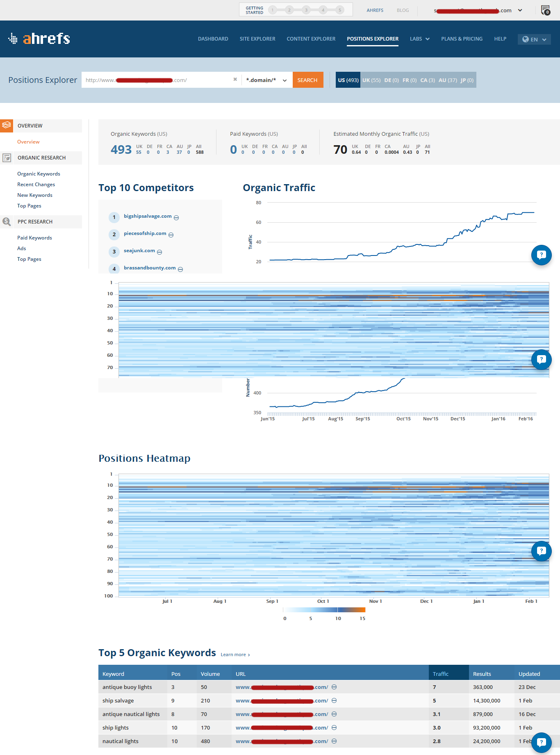Open Content Explorer from navigation
Image resolution: width=560 pixels, height=755 pixels.
click(x=311, y=39)
